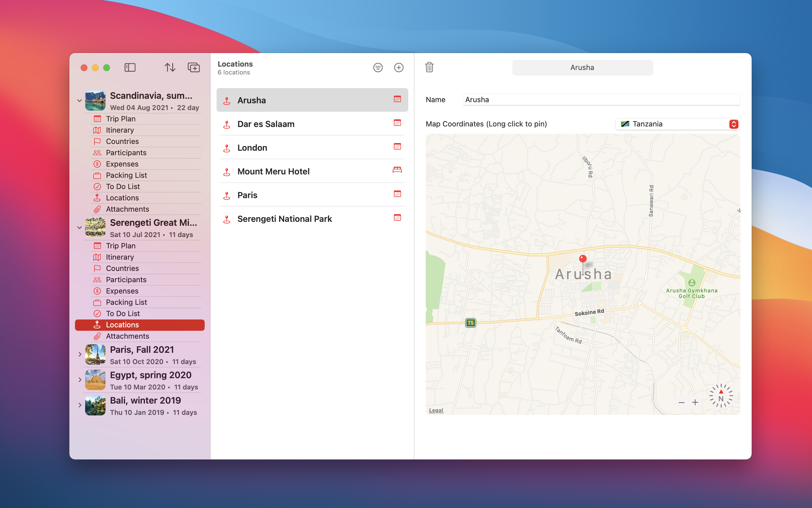This screenshot has width=812, height=508.
Task: Open the Tanzania country dropdown
Action: pos(678,124)
